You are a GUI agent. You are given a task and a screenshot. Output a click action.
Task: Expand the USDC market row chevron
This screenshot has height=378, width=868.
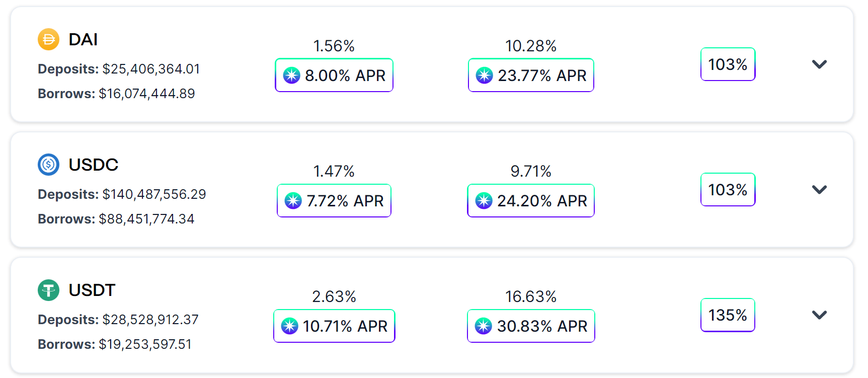coord(819,190)
